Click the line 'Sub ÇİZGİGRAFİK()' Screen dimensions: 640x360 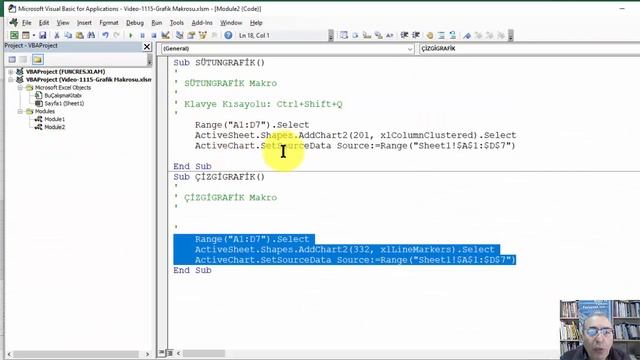tap(219, 177)
